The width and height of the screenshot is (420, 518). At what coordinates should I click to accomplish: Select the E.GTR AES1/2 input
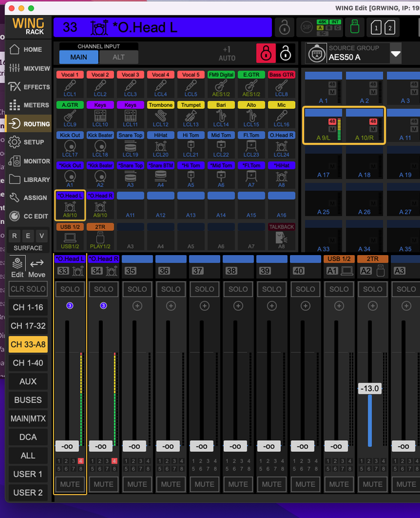[x=251, y=84]
